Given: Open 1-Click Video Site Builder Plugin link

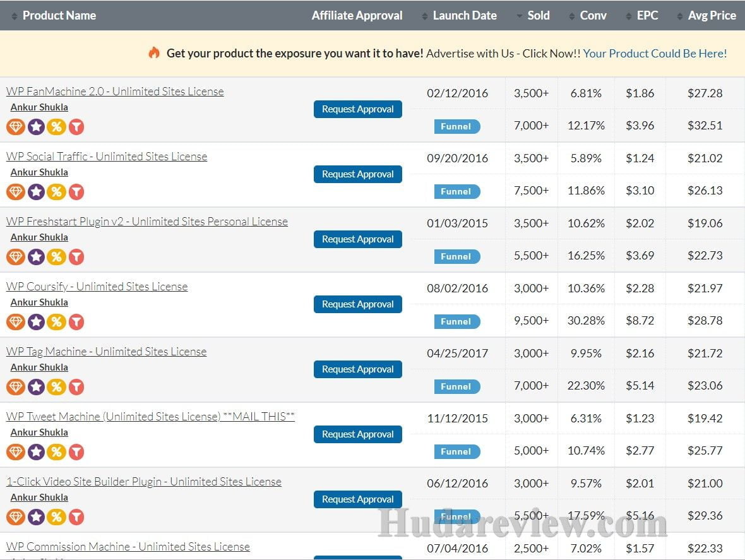Looking at the screenshot, I should point(144,482).
